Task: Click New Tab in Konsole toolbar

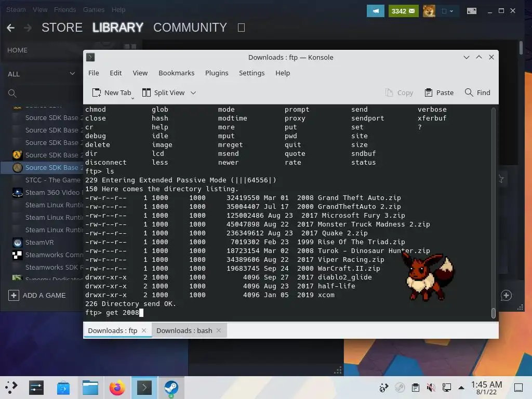Action: pyautogui.click(x=112, y=92)
